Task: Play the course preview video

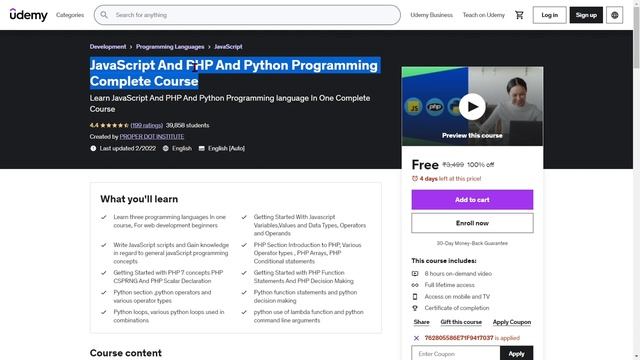Action: 472,107
